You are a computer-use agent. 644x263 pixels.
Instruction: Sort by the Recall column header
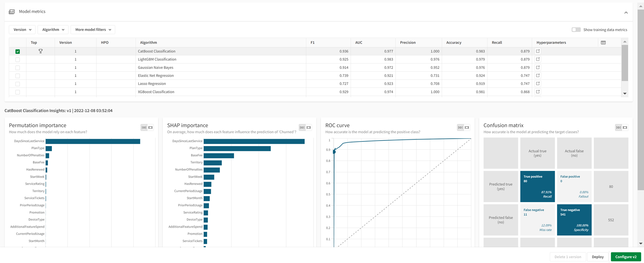509,42
